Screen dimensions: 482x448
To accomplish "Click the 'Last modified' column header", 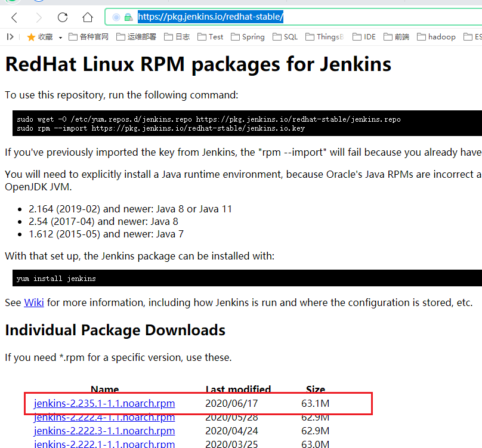I will [x=238, y=389].
